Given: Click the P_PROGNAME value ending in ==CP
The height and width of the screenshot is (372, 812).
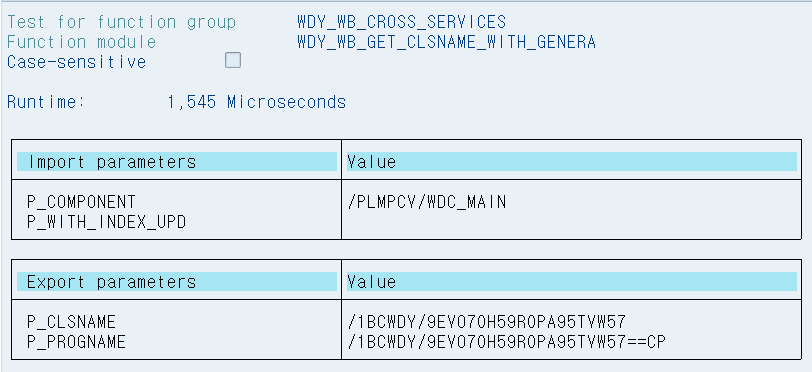Looking at the screenshot, I should click(507, 342).
